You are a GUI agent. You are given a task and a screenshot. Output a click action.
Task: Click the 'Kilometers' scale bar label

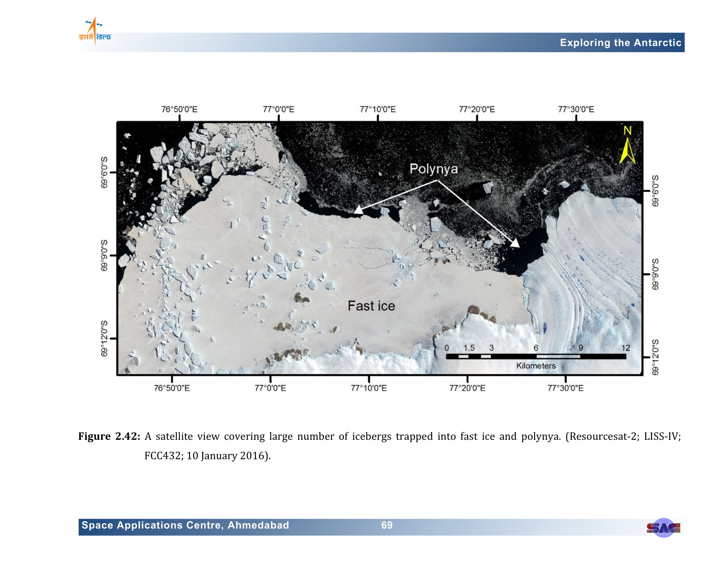point(536,366)
